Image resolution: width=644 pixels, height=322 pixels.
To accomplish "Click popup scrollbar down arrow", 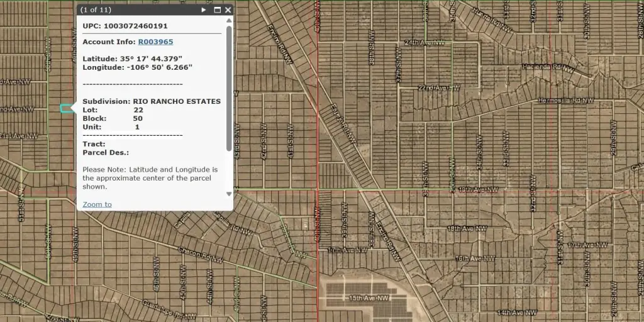I will coord(229,194).
